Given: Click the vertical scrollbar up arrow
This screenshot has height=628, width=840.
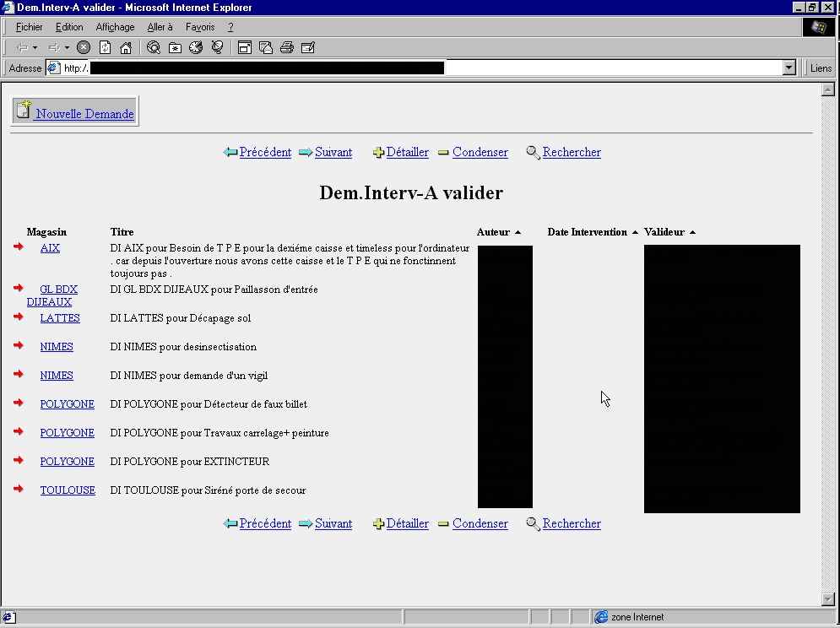Looking at the screenshot, I should pos(827,89).
